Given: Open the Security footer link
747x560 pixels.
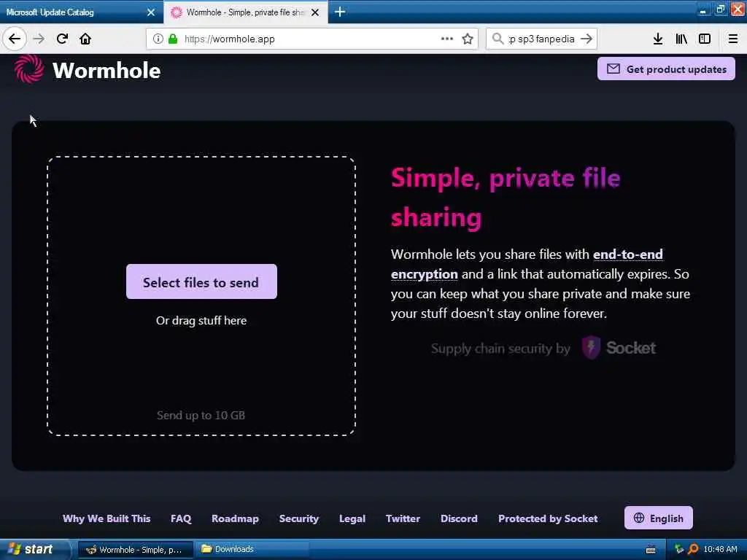Looking at the screenshot, I should (x=298, y=518).
